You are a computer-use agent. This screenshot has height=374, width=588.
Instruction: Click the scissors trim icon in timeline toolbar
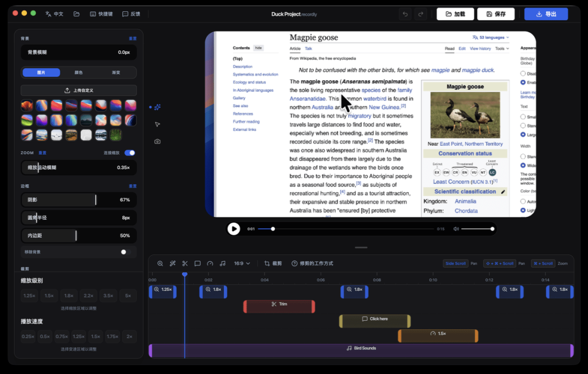click(x=185, y=263)
